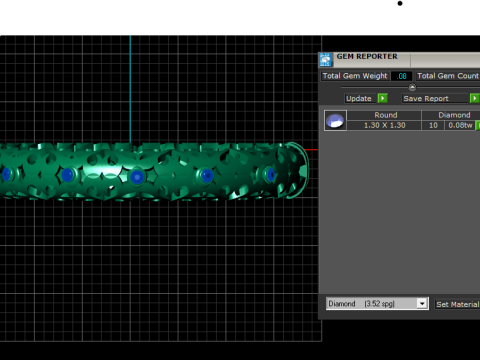This screenshot has width=480, height=360.
Task: Click the green arrow beside Save Report
Action: click(475, 98)
